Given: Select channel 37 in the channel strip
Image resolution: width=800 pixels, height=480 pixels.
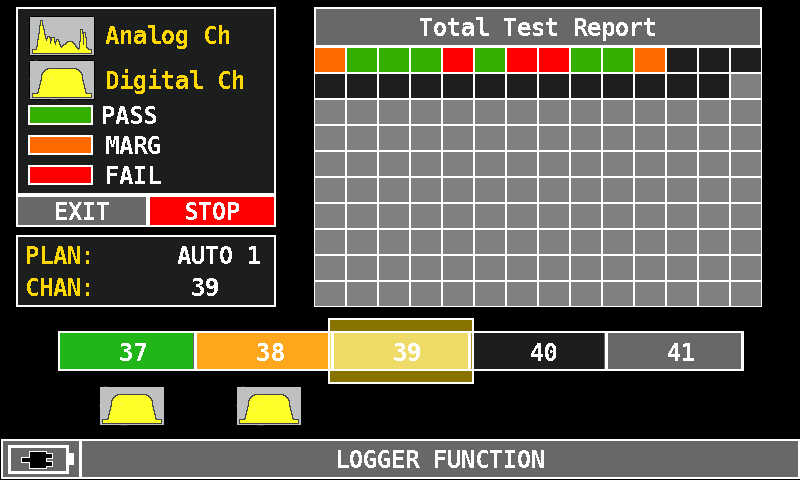Looking at the screenshot, I should coord(127,351).
